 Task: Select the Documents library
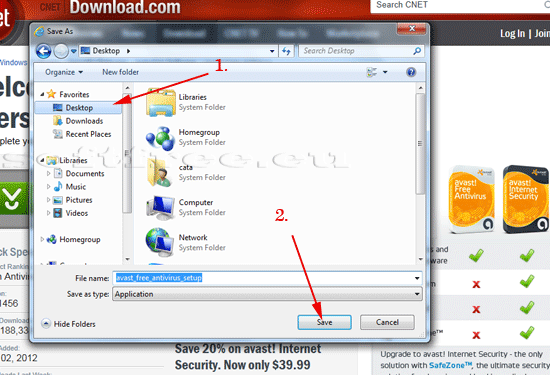coord(85,174)
